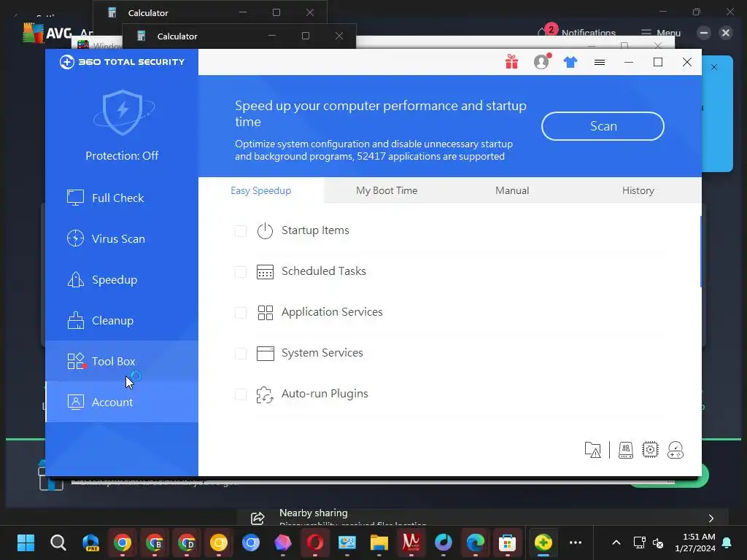Open Full Check in the sidebar

122,198
